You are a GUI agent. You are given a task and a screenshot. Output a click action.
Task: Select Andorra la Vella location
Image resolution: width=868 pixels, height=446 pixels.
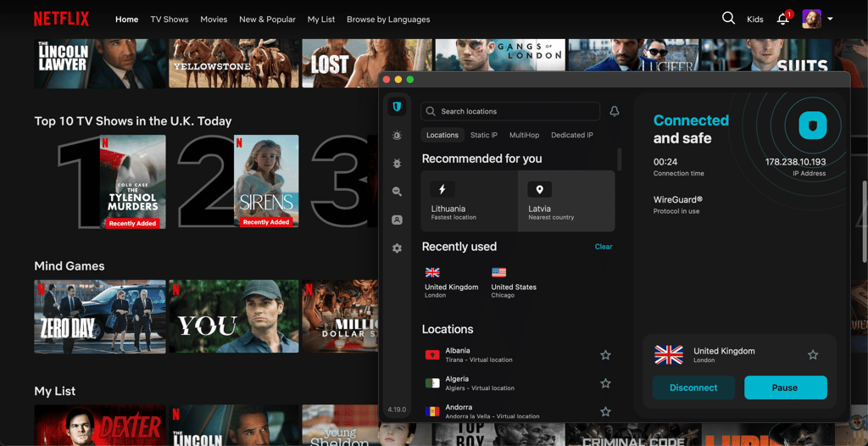pos(518,411)
